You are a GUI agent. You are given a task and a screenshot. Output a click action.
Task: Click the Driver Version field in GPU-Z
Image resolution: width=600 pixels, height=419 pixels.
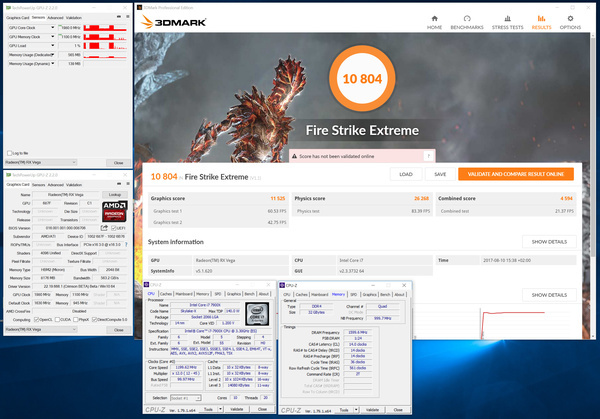coord(79,286)
